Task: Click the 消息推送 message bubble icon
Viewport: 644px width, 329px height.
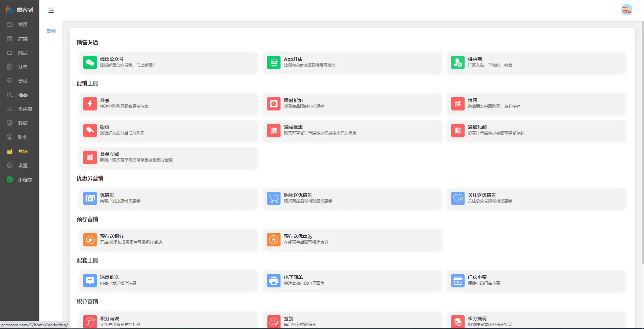Action: pyautogui.click(x=90, y=281)
